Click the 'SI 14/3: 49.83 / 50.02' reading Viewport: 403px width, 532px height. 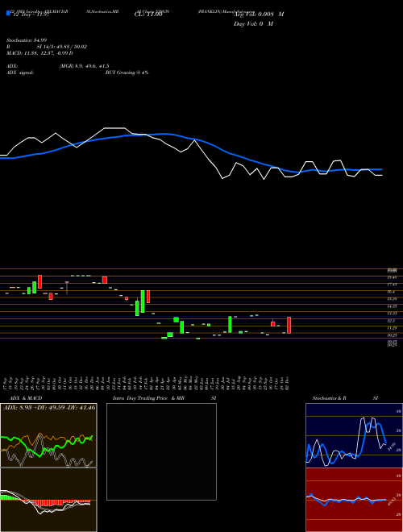[62, 47]
